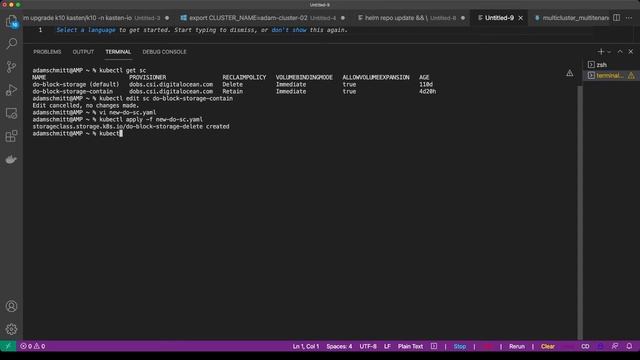Screen dimensions: 640x360
Task: Click 'Edit cancelled, no changes made.' text
Action: tap(86, 105)
